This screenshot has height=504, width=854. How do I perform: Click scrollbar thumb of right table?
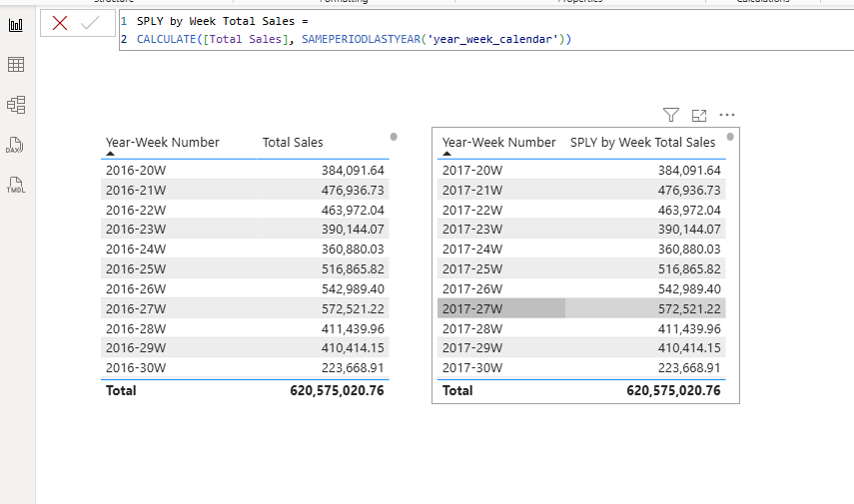pos(730,137)
